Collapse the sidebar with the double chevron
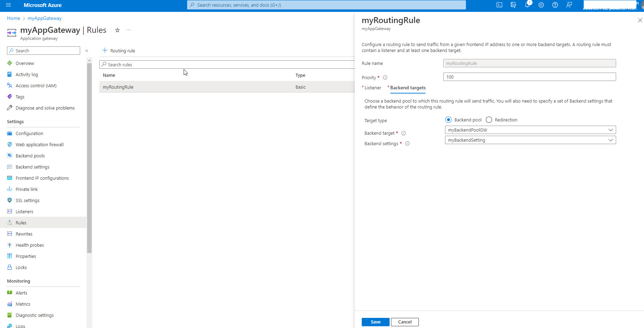 tap(87, 51)
